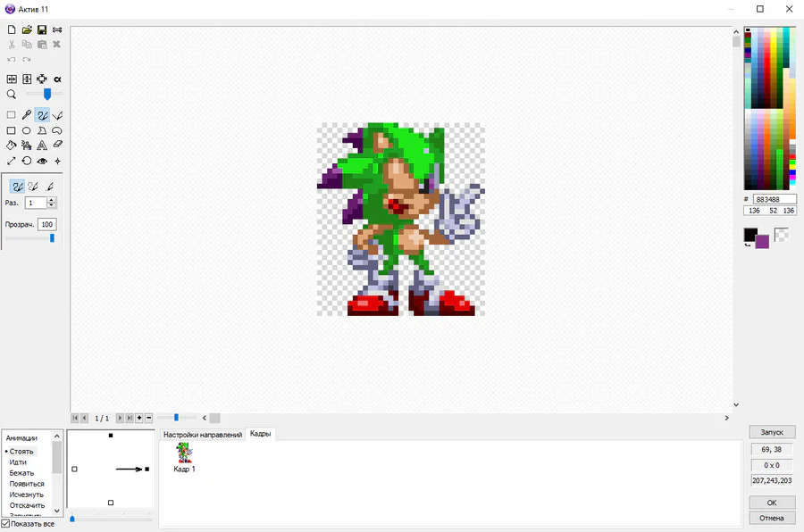The image size is (804, 532).
Task: Click the opacity slider handle
Action: click(x=52, y=238)
